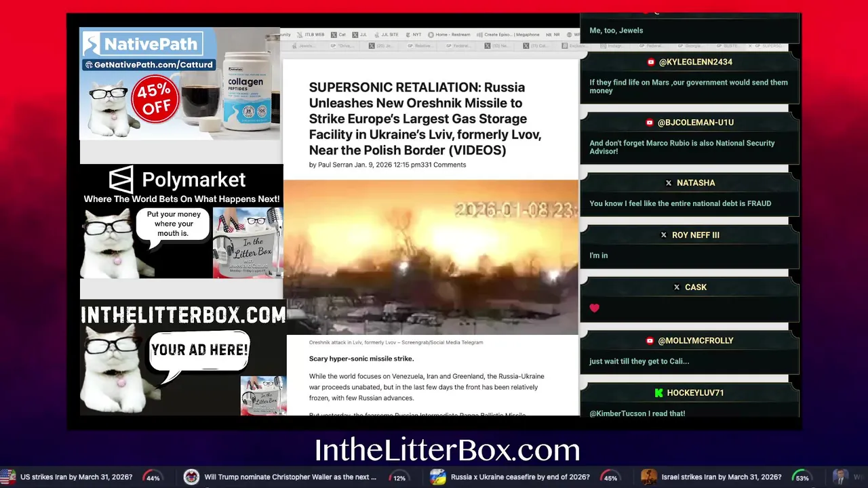Open the Create Episo... | Megaphone bookmark
The image size is (868, 488).
[x=508, y=35]
